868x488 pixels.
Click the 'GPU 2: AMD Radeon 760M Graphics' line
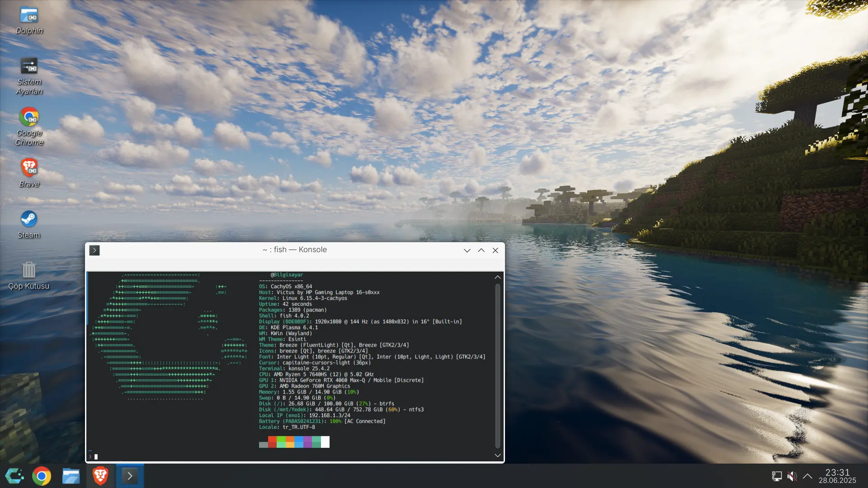click(x=305, y=386)
